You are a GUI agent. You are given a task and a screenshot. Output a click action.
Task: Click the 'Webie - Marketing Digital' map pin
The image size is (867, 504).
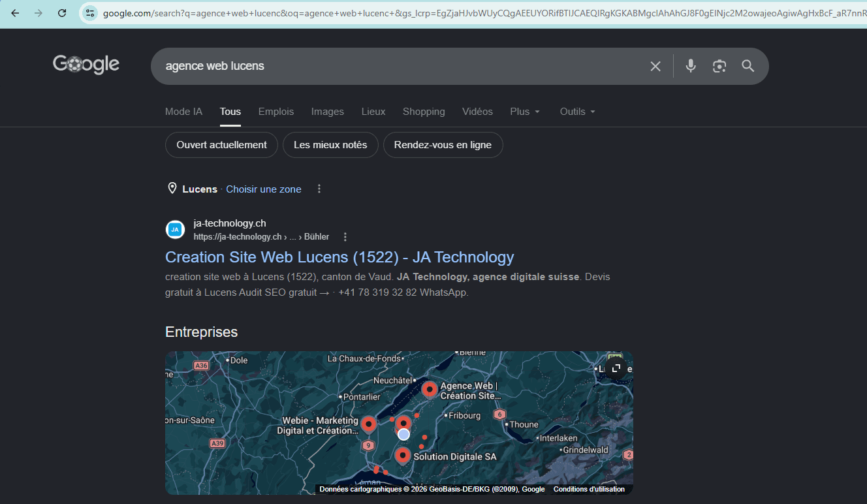tap(369, 425)
